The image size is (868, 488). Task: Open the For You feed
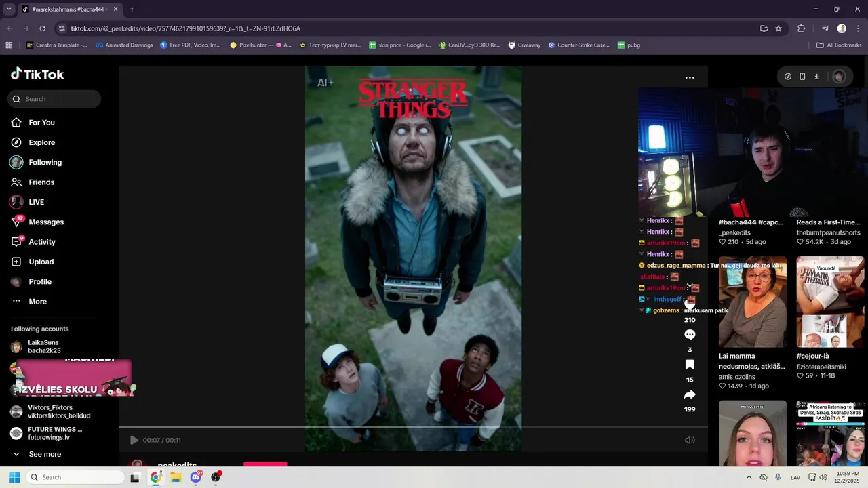coord(33,123)
